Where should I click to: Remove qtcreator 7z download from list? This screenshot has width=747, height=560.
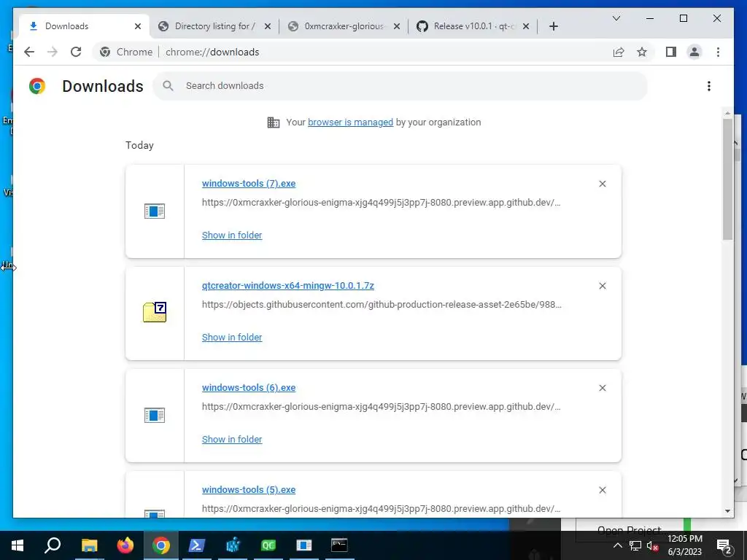[602, 286]
